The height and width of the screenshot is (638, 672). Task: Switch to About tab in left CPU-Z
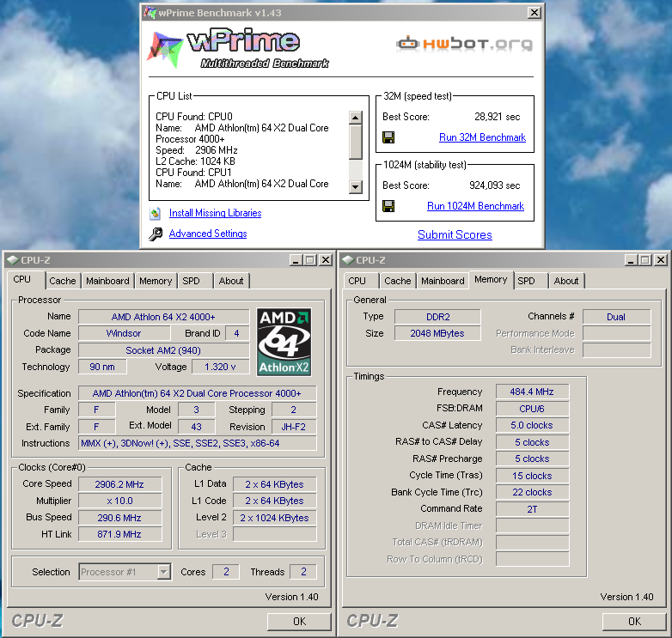coord(231,281)
